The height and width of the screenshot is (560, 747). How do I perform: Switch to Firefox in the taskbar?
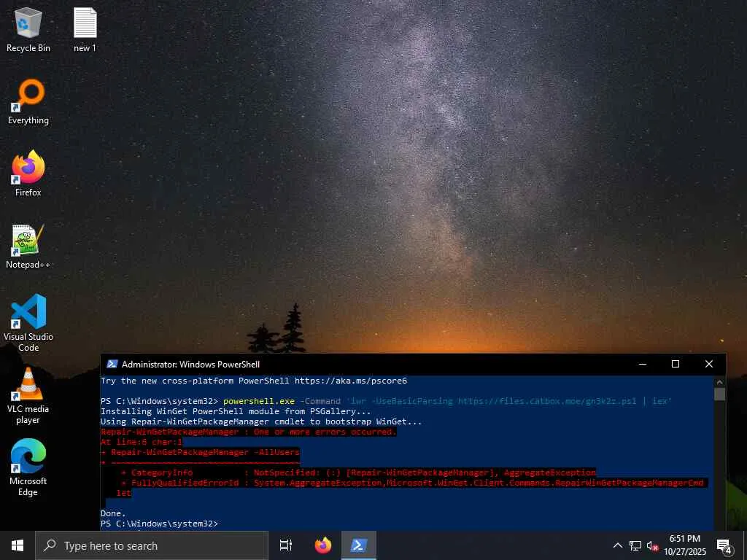(x=323, y=545)
